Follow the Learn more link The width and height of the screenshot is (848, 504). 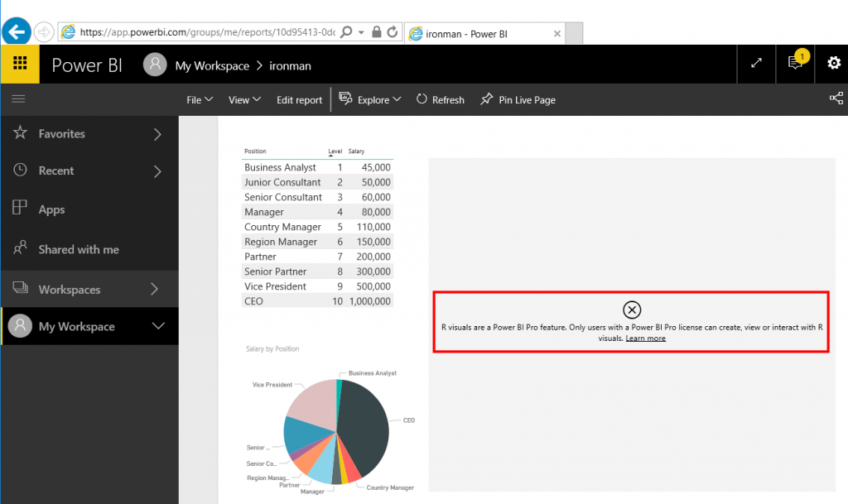tap(645, 338)
